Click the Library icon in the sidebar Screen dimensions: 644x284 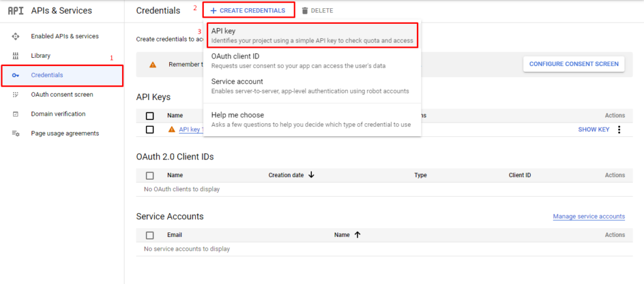point(16,55)
